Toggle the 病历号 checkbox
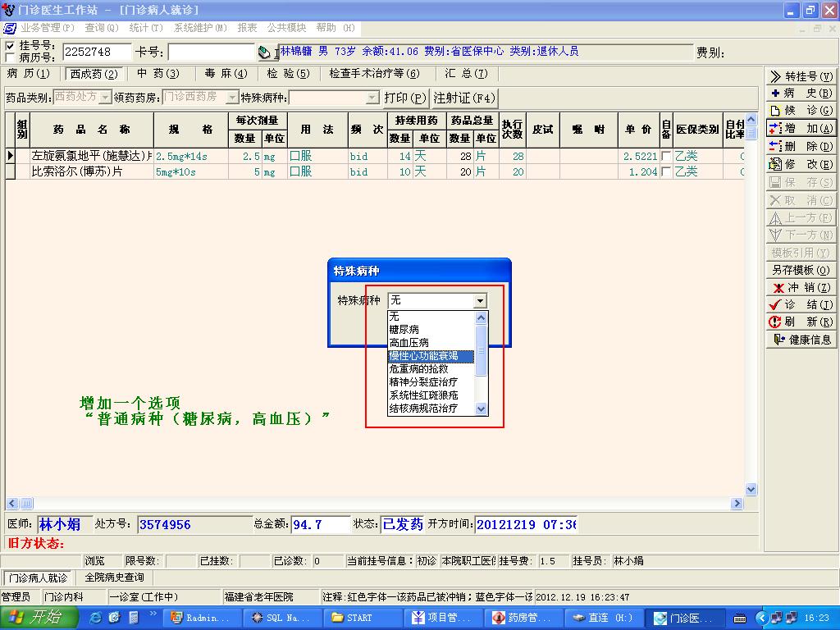This screenshot has height=630, width=840. click(10, 57)
